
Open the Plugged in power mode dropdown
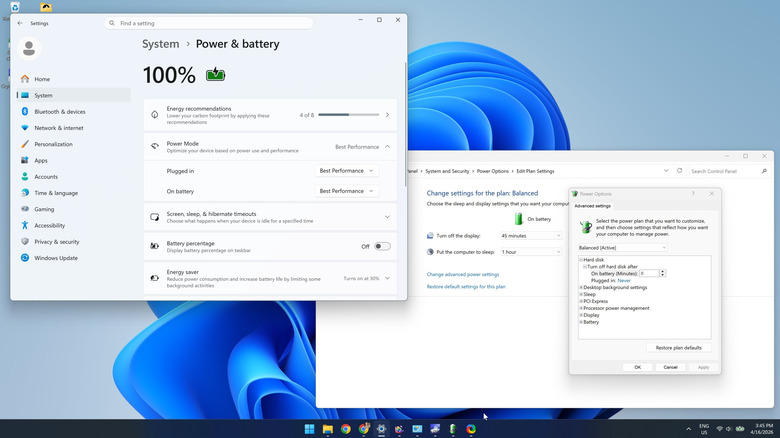click(x=347, y=171)
